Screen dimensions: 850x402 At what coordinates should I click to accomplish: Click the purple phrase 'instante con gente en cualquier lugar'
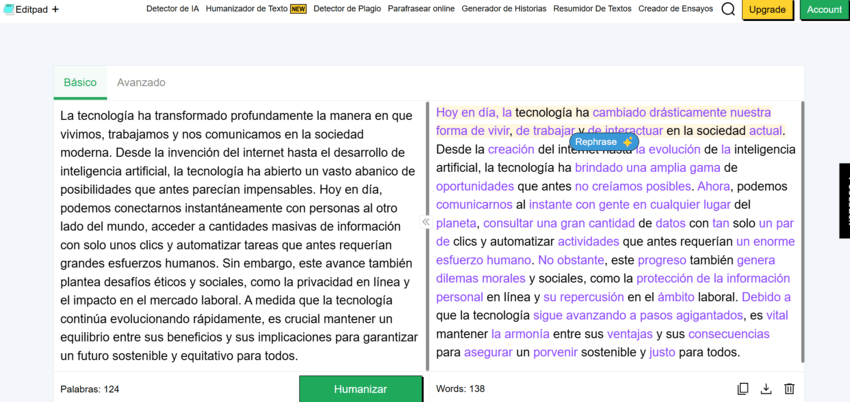click(630, 205)
